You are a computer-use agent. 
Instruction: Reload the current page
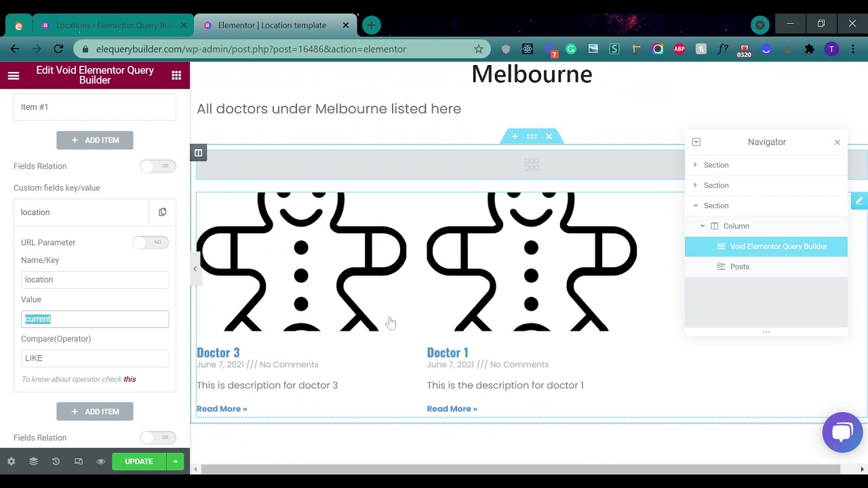[x=58, y=49]
